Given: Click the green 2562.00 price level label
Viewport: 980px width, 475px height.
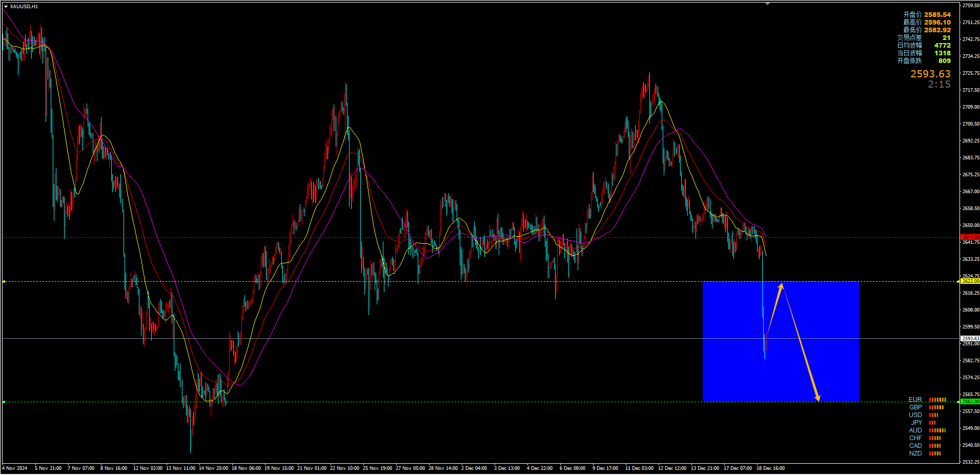Looking at the screenshot, I should coord(970,402).
